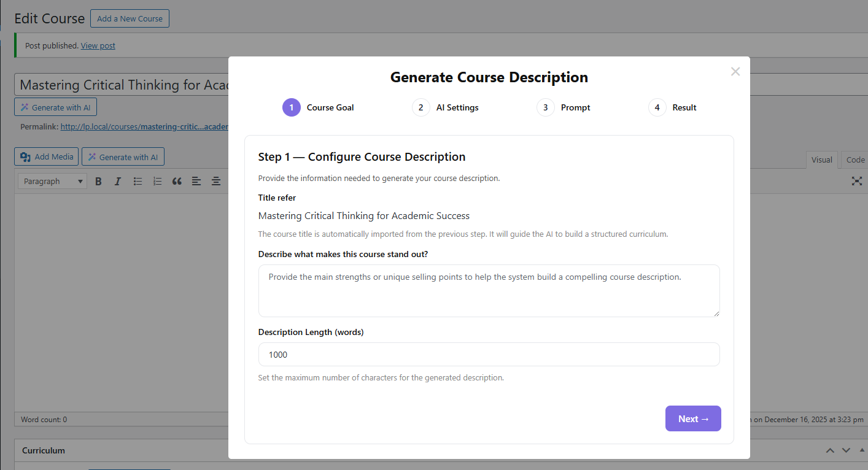Apply blockquote formatting
The image size is (868, 470).
pyautogui.click(x=177, y=181)
